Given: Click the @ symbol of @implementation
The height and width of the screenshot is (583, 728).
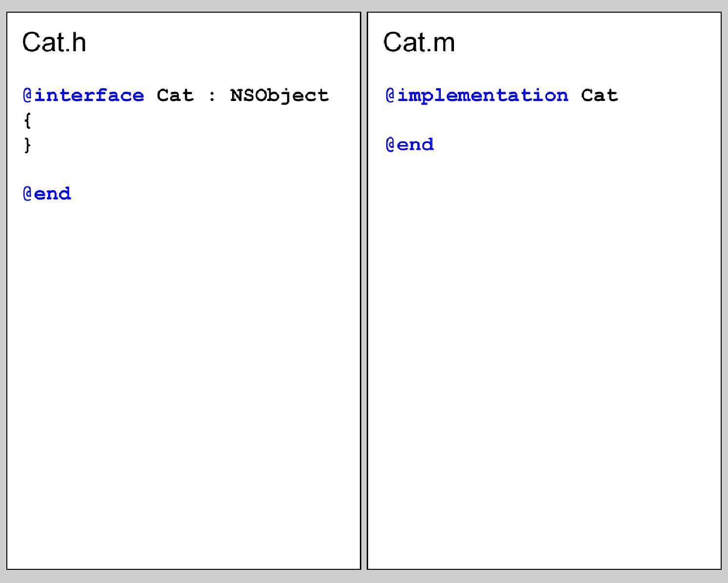Looking at the screenshot, I should (391, 95).
